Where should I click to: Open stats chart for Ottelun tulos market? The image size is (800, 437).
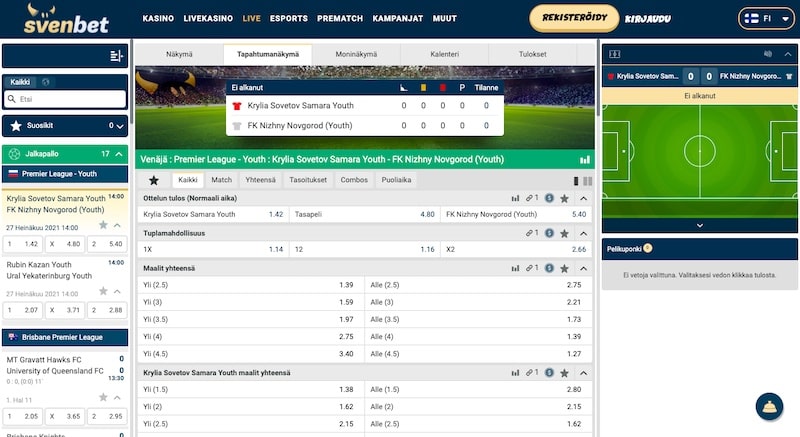tap(515, 198)
